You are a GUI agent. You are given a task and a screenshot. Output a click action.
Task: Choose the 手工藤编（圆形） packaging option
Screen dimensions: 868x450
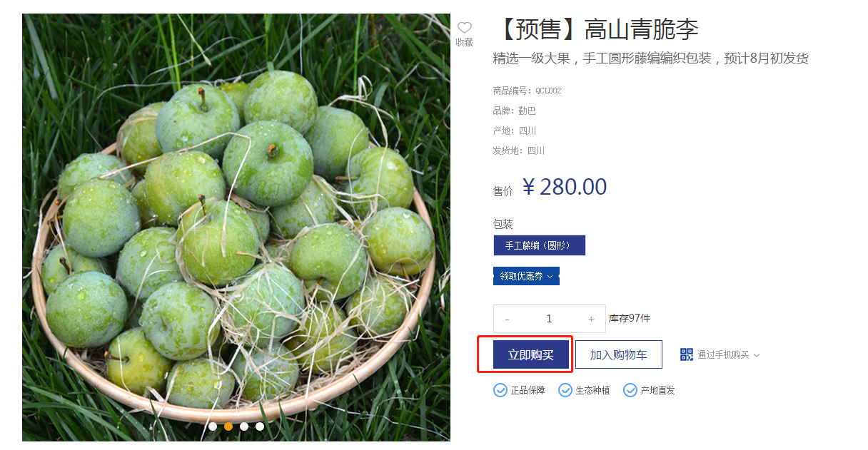point(540,245)
